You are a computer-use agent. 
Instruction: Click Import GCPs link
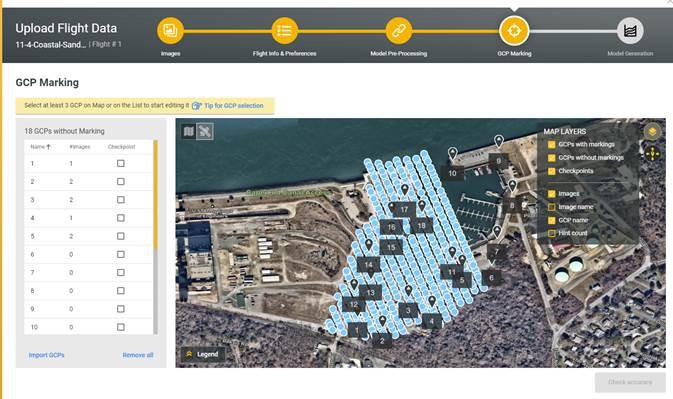tap(46, 355)
